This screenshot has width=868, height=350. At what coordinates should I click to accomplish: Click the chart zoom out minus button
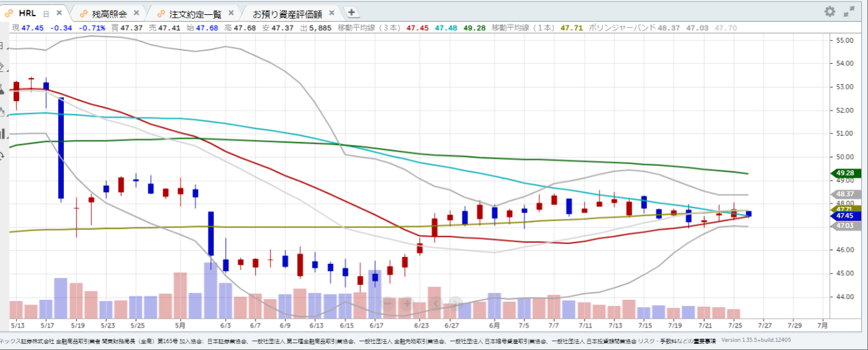(389, 303)
